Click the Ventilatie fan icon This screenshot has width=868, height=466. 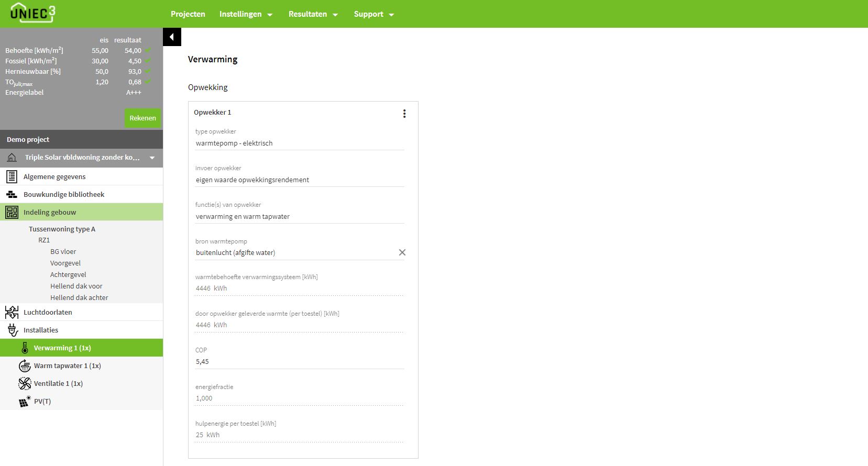tap(25, 384)
